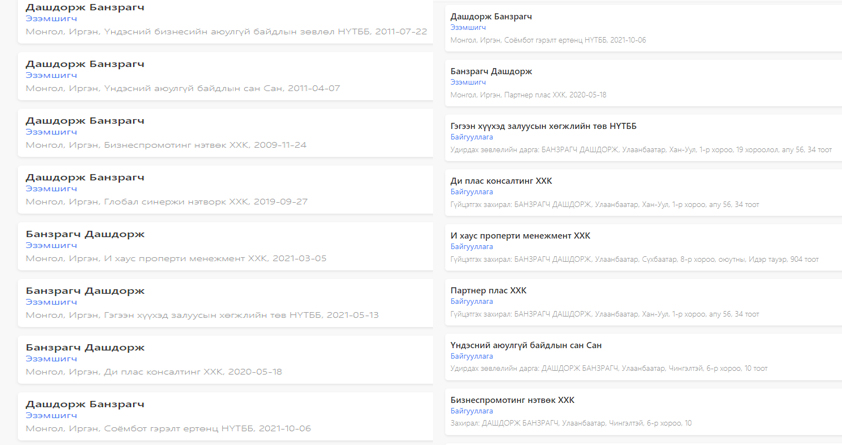
Task: Open owner record for Үндэсний аюулгүй байдлын сан, 2011-04-07
Action: pos(85,64)
